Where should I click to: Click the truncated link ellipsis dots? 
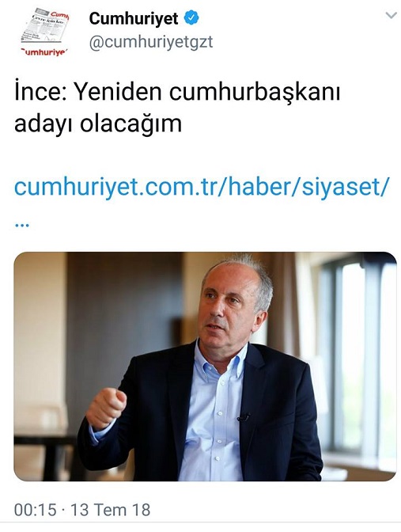[x=22, y=225]
